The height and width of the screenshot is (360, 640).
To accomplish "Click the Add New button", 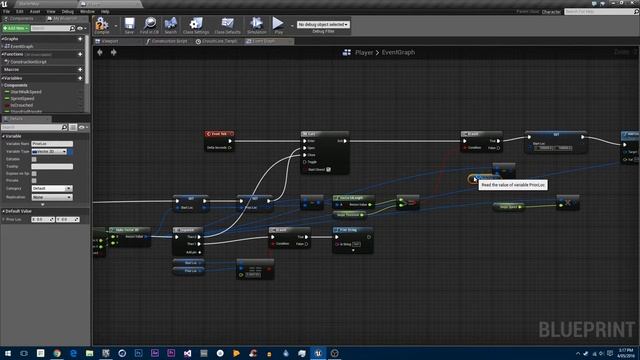I will [x=16, y=28].
